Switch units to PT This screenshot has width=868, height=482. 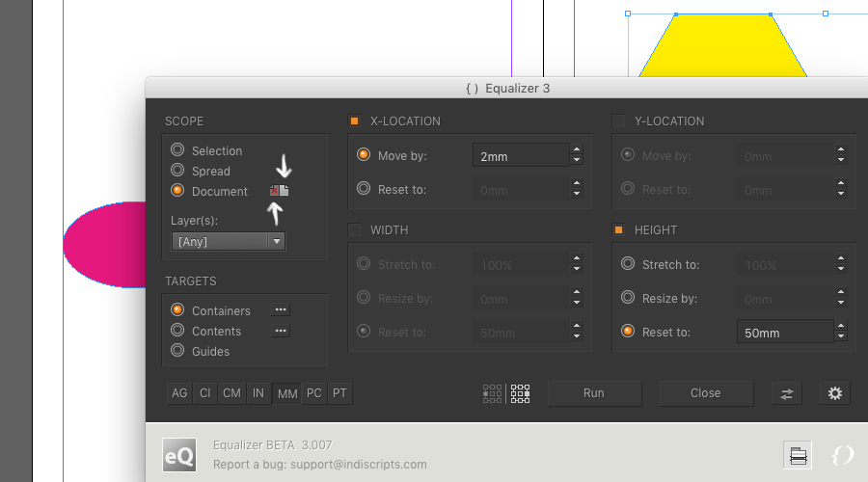(339, 393)
